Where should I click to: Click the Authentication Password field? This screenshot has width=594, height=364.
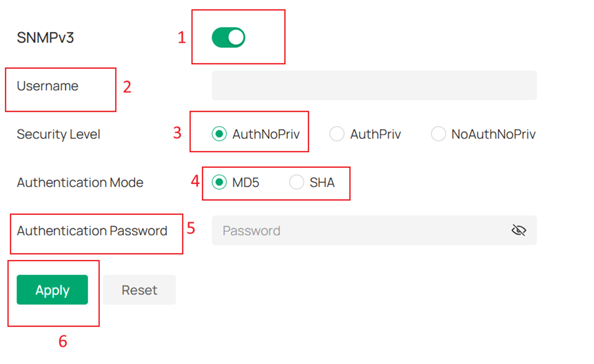click(357, 230)
